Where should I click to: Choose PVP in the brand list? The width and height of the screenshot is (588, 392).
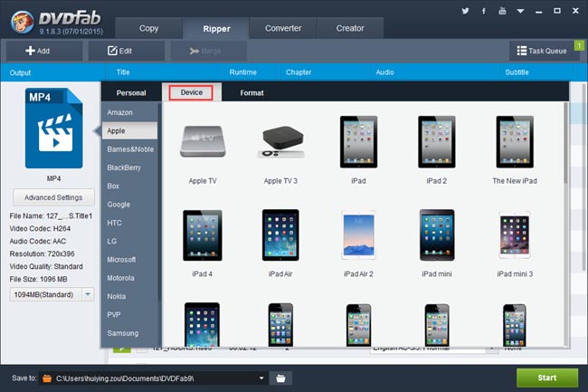pyautogui.click(x=129, y=314)
